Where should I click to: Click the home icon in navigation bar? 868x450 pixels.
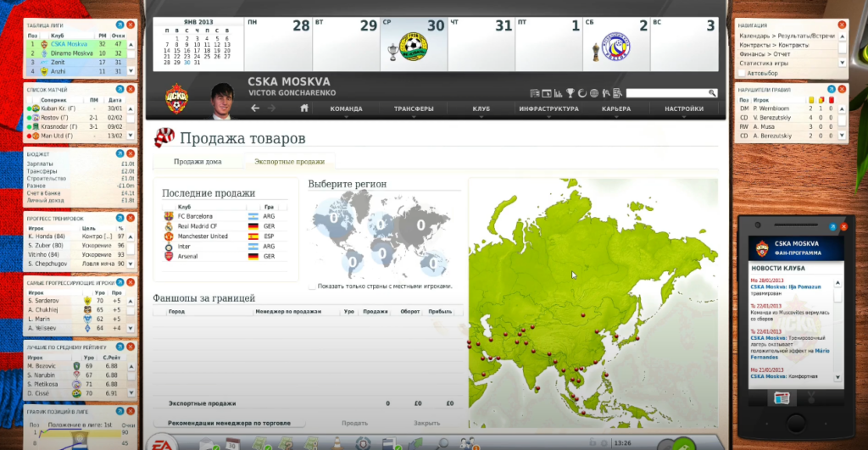point(304,108)
